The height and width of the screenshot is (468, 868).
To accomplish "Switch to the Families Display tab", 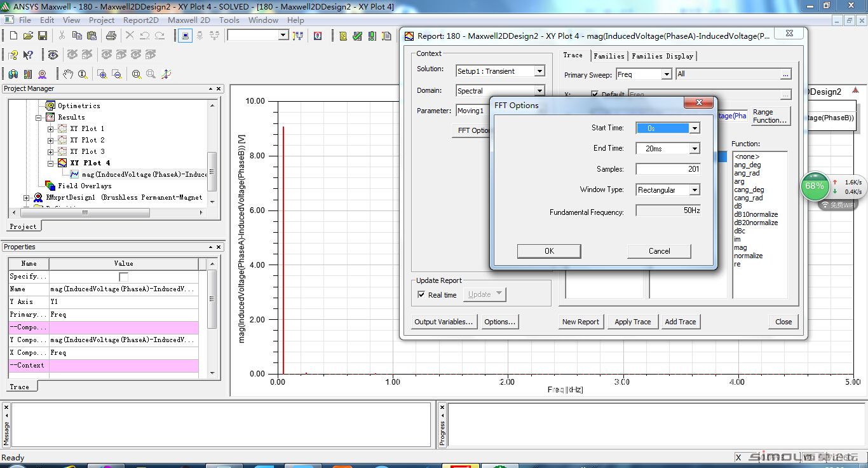I will click(x=662, y=56).
